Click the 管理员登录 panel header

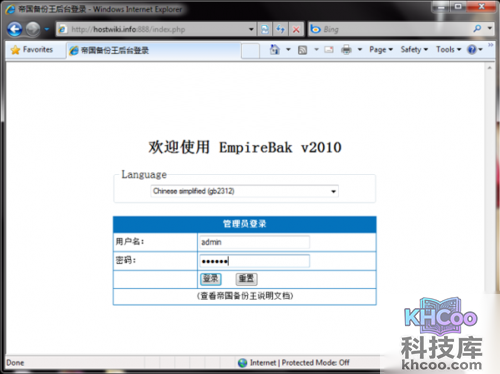(245, 224)
